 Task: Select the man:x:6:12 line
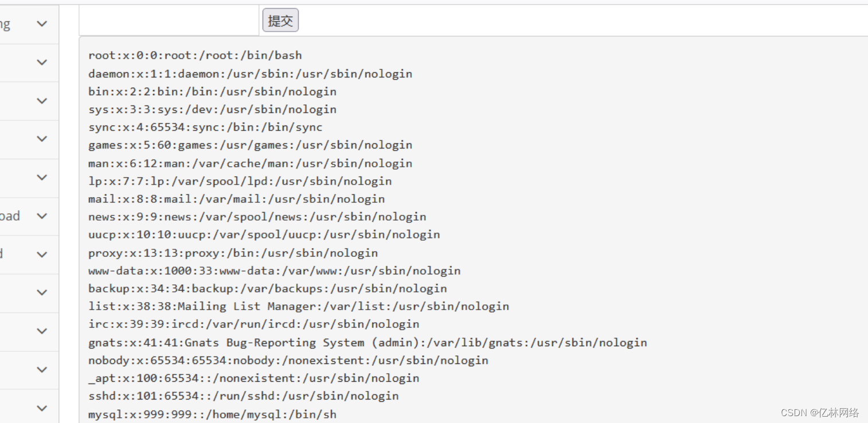point(250,163)
